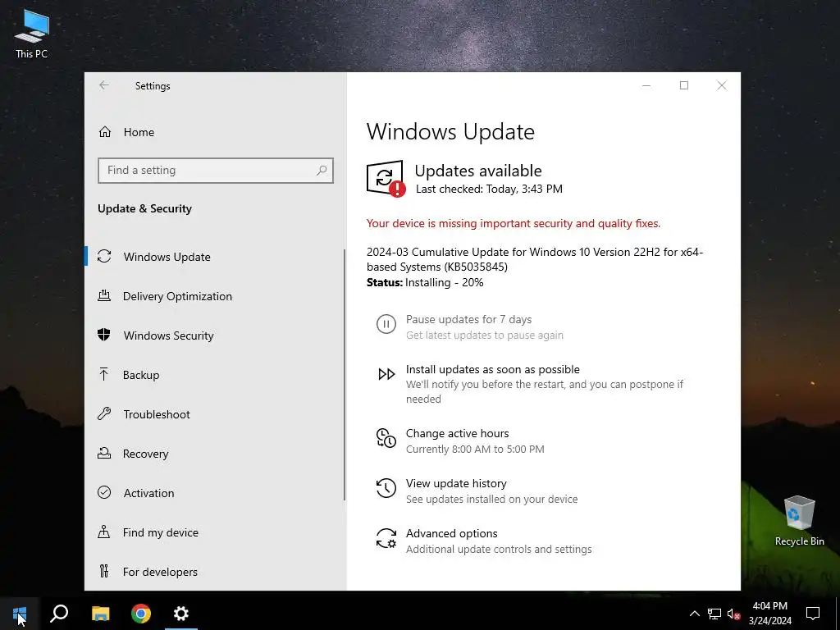Maximize the Settings window
This screenshot has height=630, width=840.
pos(684,85)
